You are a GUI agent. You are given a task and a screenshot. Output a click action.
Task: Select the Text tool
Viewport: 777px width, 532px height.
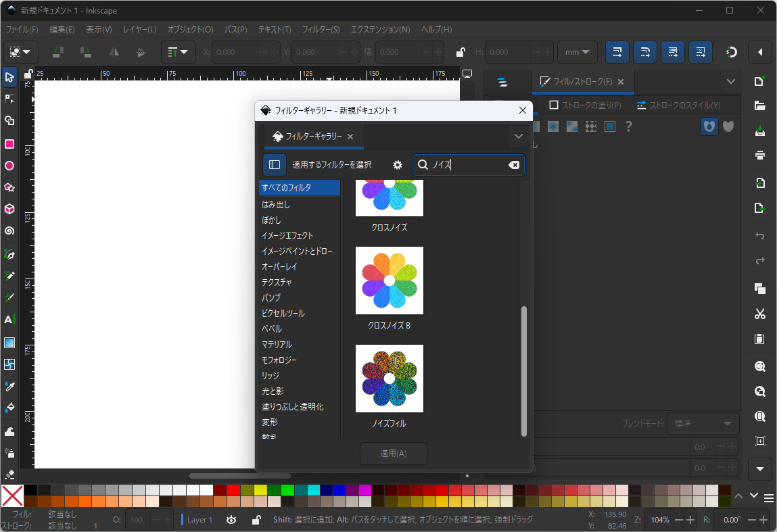click(9, 320)
